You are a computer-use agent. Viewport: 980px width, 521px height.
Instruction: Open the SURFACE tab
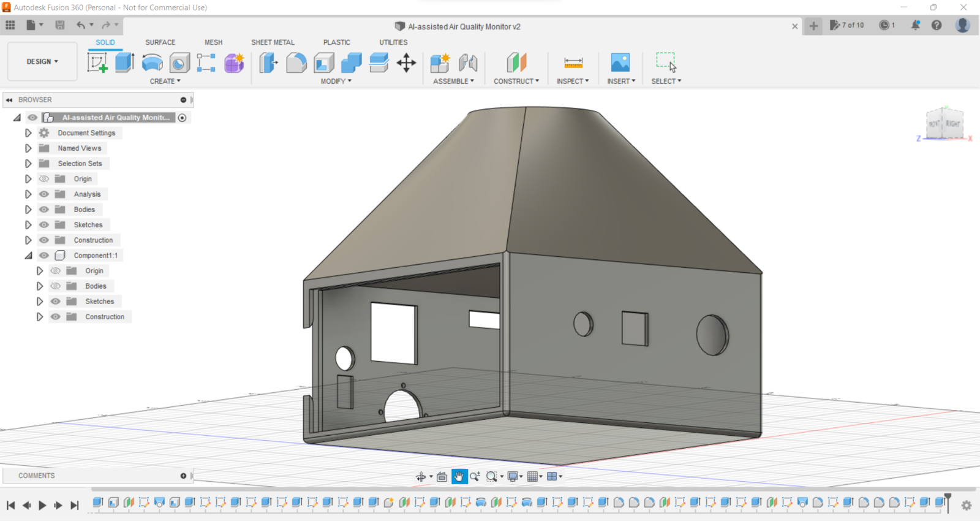[160, 42]
